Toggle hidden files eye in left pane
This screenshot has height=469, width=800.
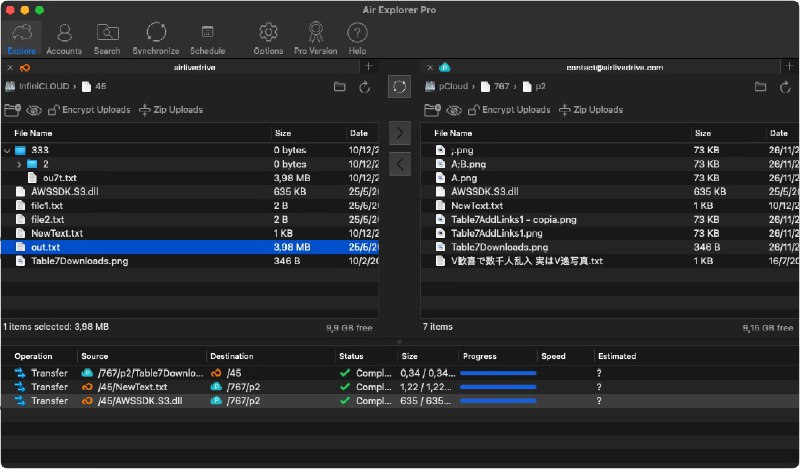34,110
